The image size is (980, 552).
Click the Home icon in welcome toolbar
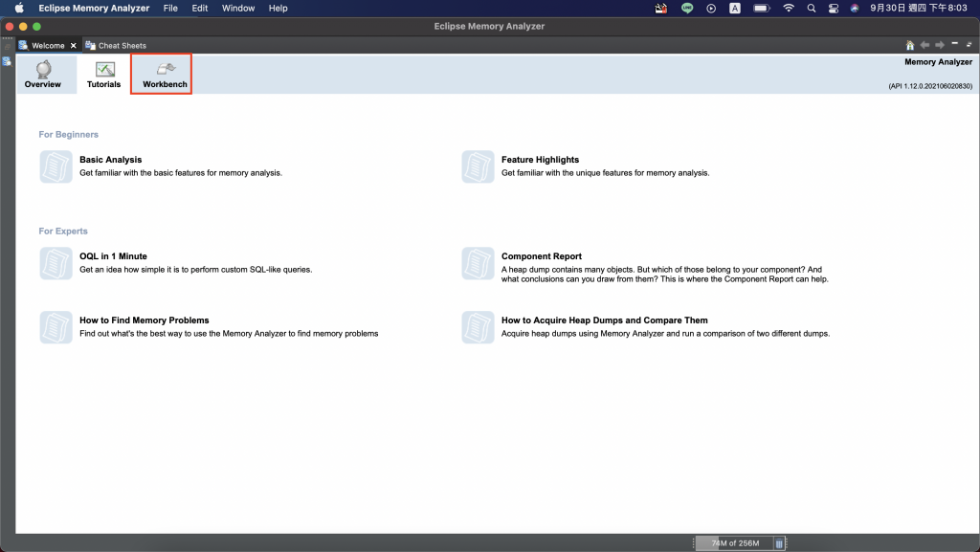point(910,45)
